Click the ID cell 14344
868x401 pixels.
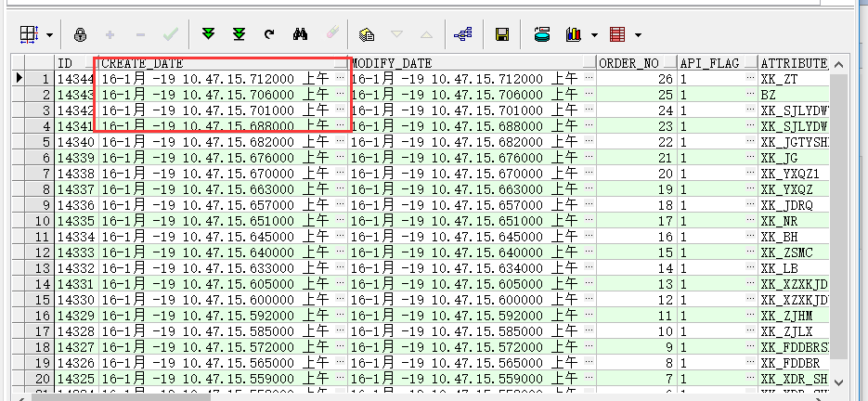coord(76,79)
